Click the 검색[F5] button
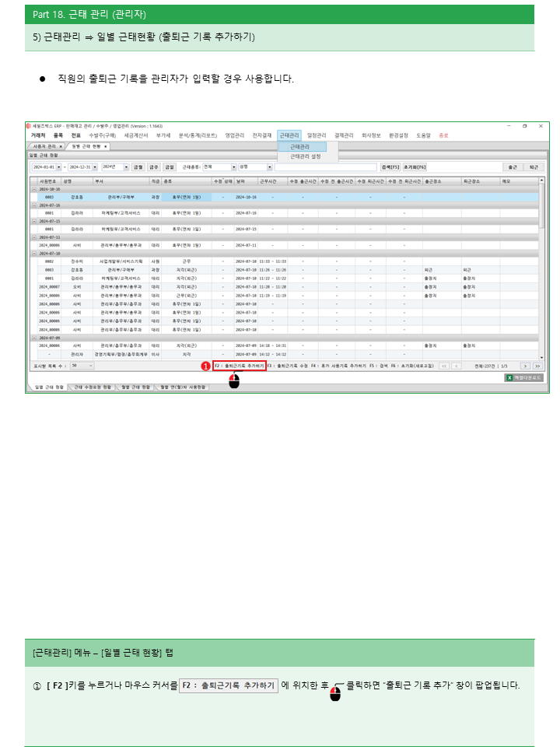This screenshot has height=750, width=560. 390,167
